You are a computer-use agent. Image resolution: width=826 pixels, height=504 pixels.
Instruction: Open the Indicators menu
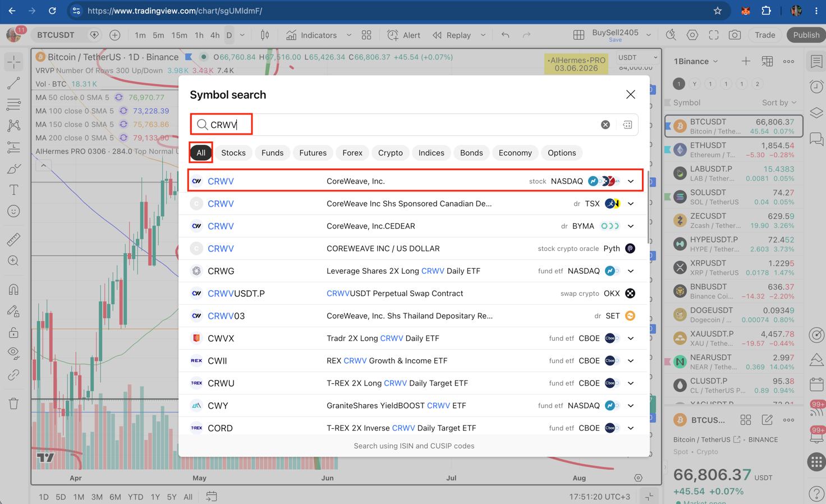312,35
